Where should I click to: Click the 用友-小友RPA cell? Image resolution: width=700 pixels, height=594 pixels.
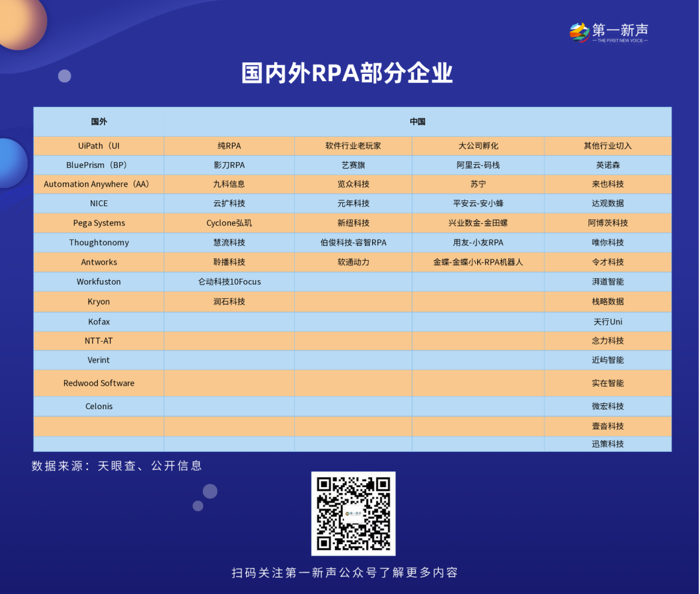point(478,243)
